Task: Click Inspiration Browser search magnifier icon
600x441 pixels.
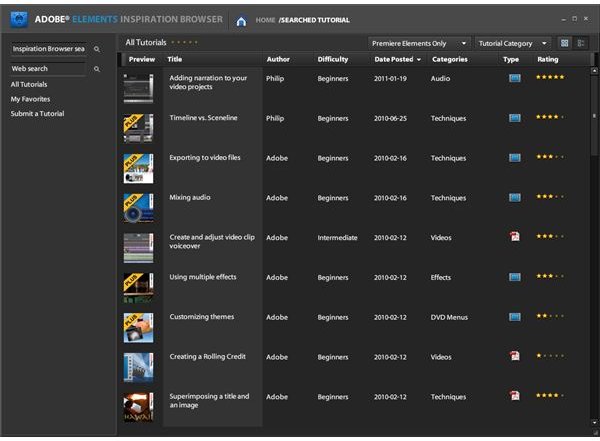Action: click(97, 49)
